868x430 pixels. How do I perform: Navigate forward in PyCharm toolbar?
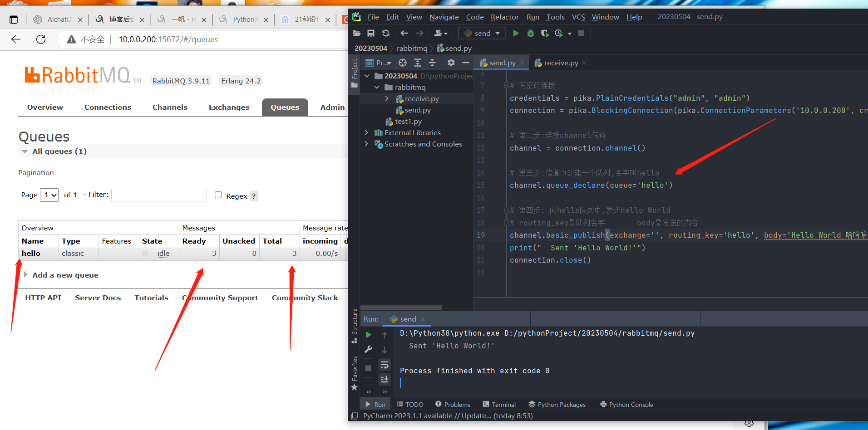click(x=419, y=33)
